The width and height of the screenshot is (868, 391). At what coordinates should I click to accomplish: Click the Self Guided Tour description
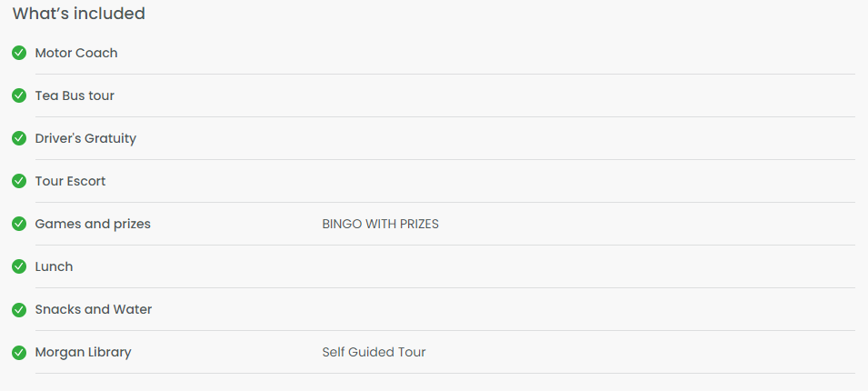374,352
